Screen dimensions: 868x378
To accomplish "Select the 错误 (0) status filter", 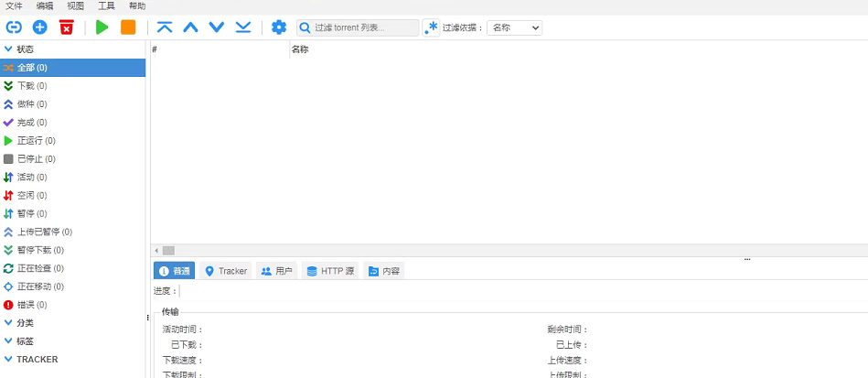I will [72, 305].
